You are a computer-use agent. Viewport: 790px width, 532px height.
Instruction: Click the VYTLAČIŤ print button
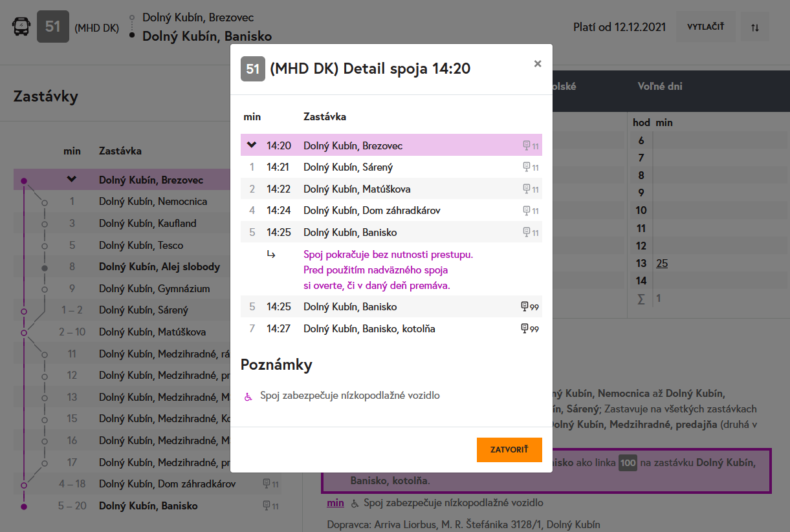pyautogui.click(x=705, y=27)
